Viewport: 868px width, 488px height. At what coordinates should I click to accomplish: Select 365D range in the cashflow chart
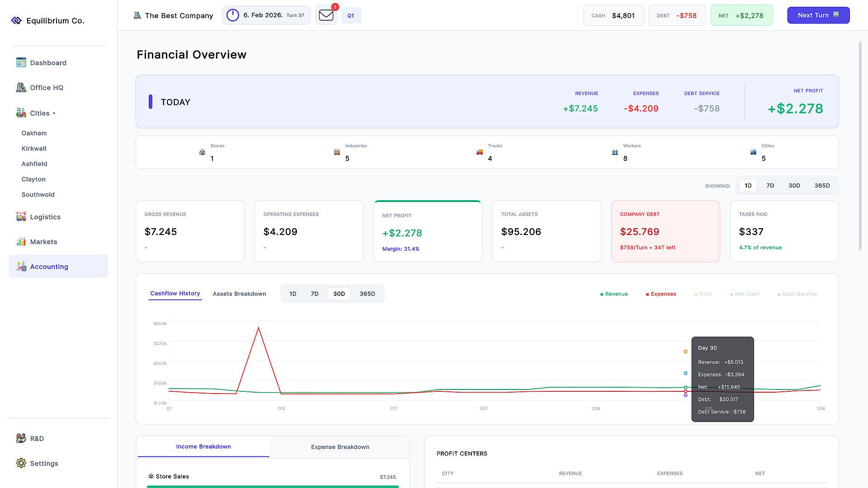pos(367,294)
